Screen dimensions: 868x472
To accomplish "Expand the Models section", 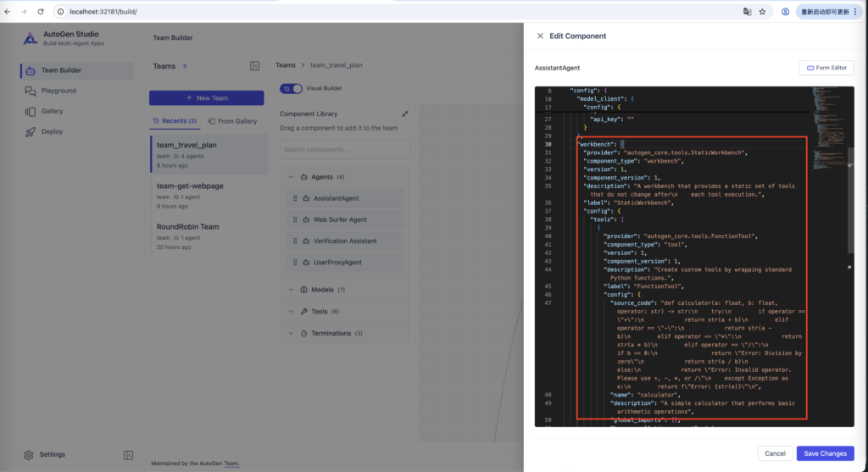I will point(291,290).
